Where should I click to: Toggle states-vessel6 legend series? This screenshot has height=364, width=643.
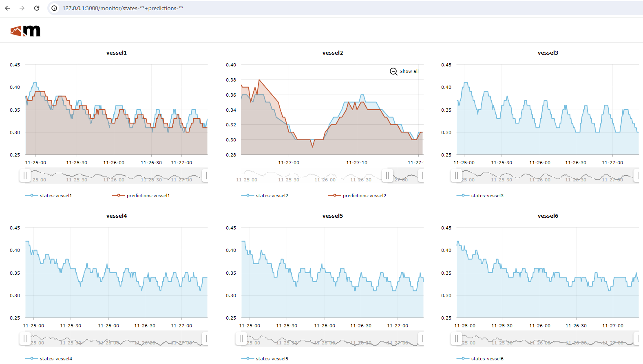pyautogui.click(x=480, y=359)
